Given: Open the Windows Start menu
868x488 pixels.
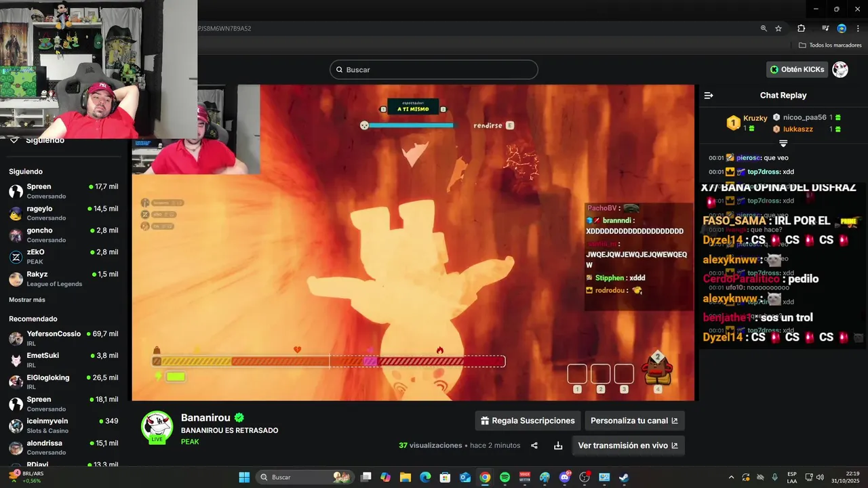Looking at the screenshot, I should (244, 477).
